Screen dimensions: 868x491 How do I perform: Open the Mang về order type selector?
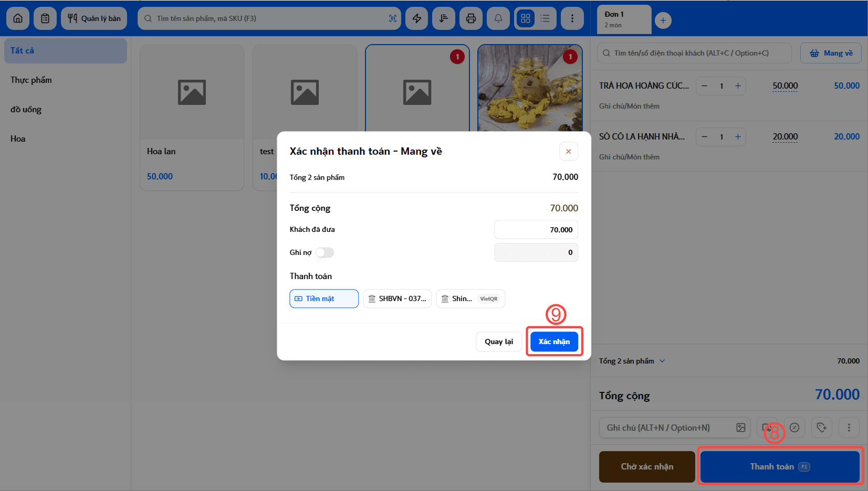(x=831, y=53)
